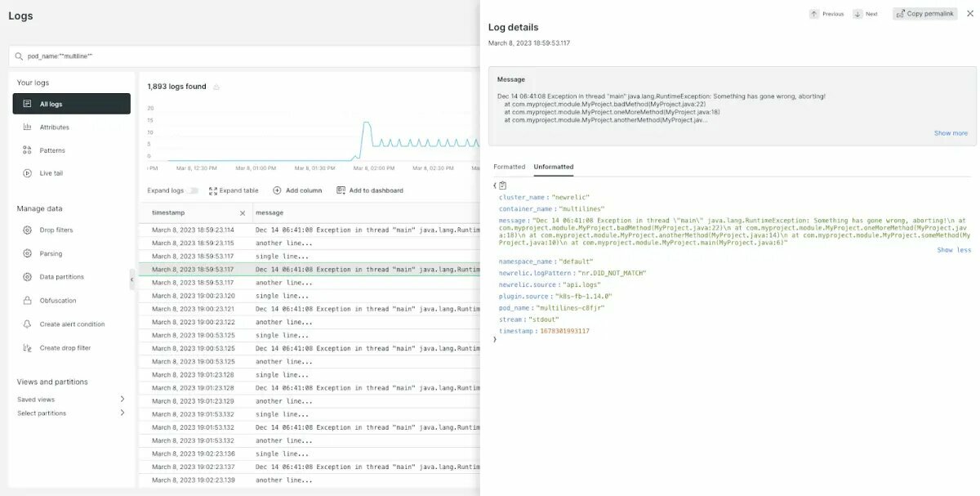Click Copy permalink button
980x496 pixels.
pyautogui.click(x=924, y=14)
